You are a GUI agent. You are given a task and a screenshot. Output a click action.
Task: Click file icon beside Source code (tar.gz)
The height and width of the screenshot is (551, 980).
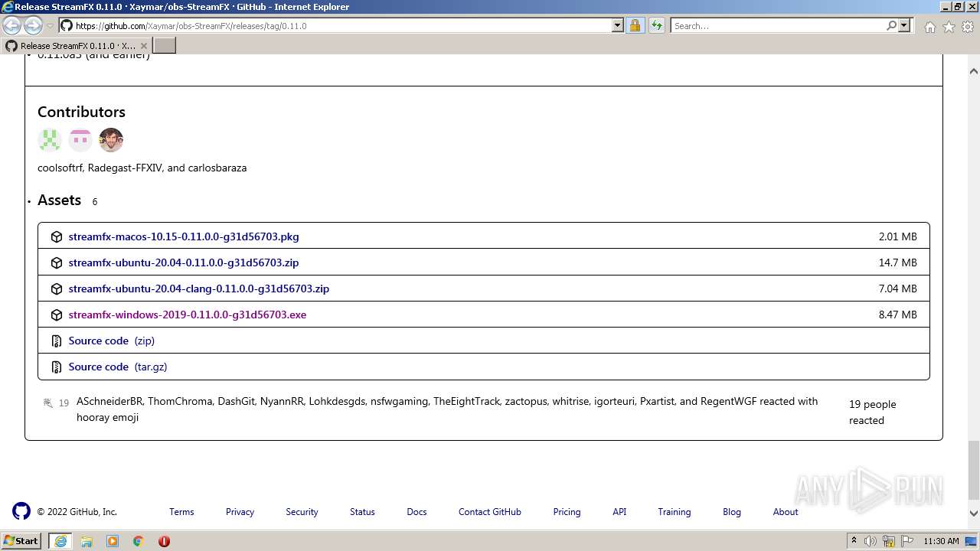(x=56, y=367)
